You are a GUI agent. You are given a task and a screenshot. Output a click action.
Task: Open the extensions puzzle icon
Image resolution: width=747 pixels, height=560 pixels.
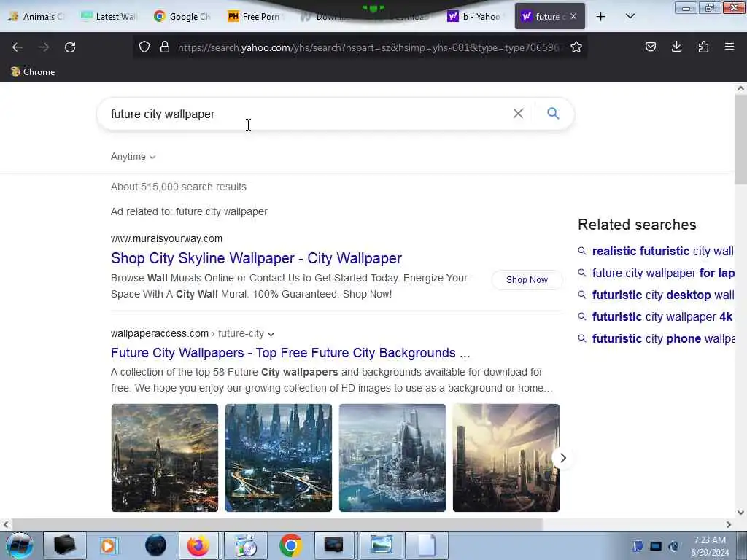(703, 47)
